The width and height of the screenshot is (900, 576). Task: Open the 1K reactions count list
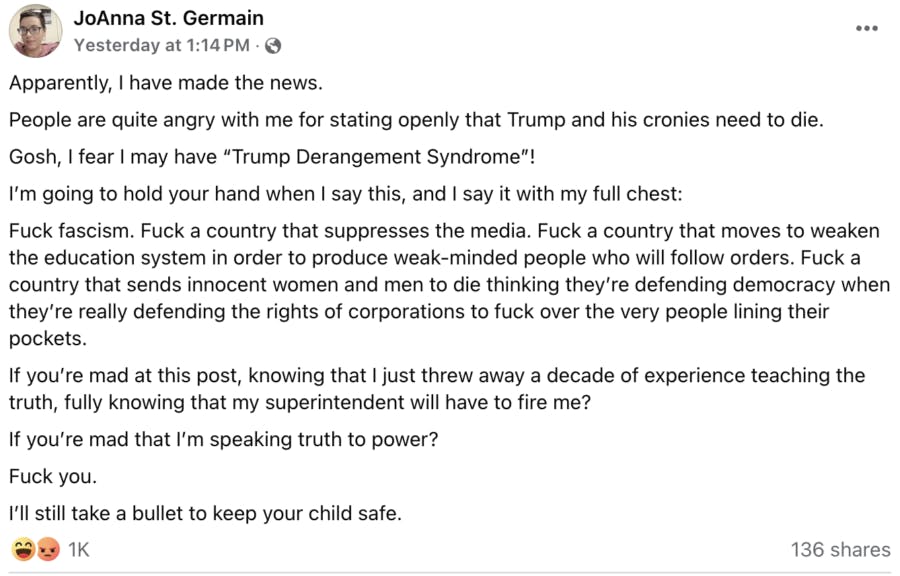click(78, 549)
